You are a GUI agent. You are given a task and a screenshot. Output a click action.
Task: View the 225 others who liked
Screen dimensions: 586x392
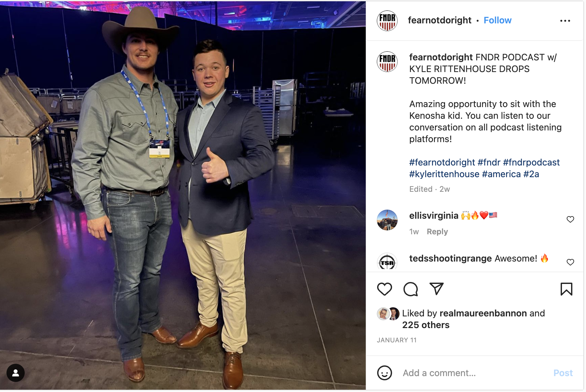pyautogui.click(x=426, y=325)
